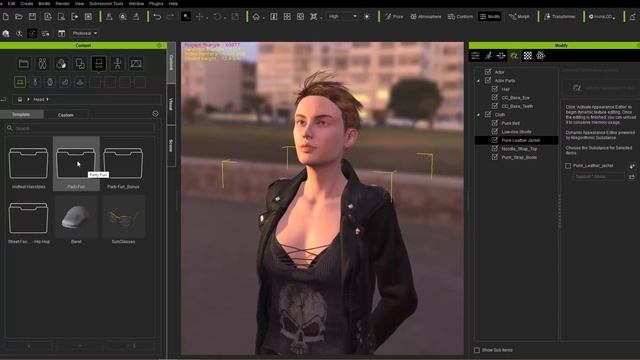The image size is (640, 360).
Task: Open Material tab in Modify panel
Action: point(527,56)
